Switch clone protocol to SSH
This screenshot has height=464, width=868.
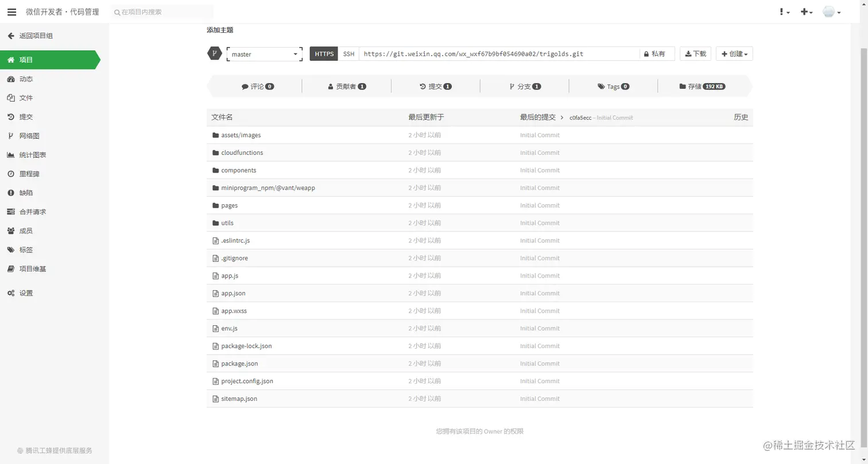[x=348, y=54]
